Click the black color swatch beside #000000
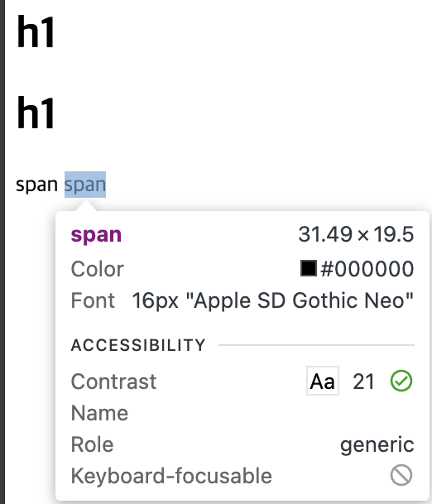The width and height of the screenshot is (432, 504). click(309, 268)
